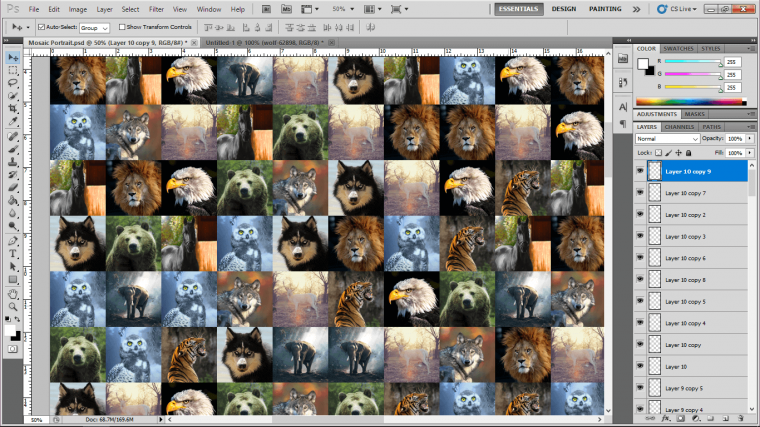Open the Image menu
The width and height of the screenshot is (760, 427).
[x=78, y=9]
